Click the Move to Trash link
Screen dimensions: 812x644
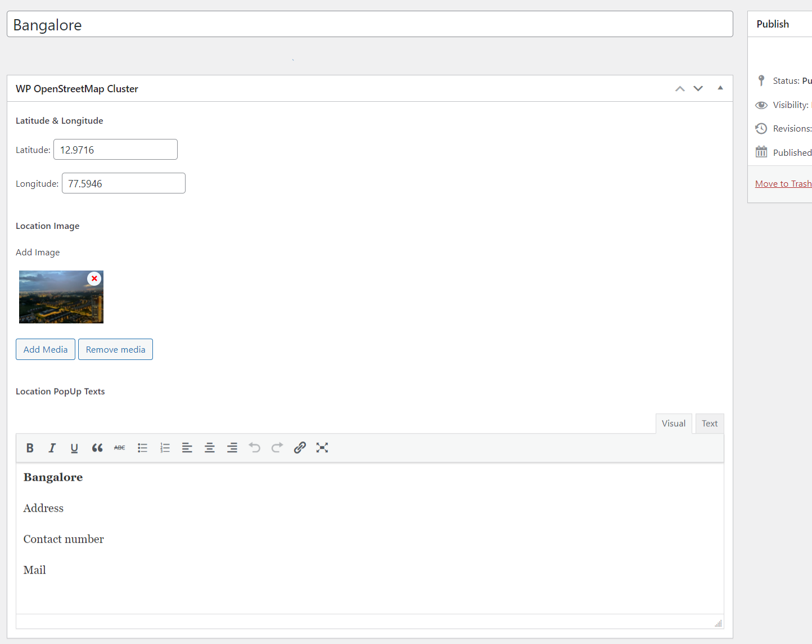783,184
